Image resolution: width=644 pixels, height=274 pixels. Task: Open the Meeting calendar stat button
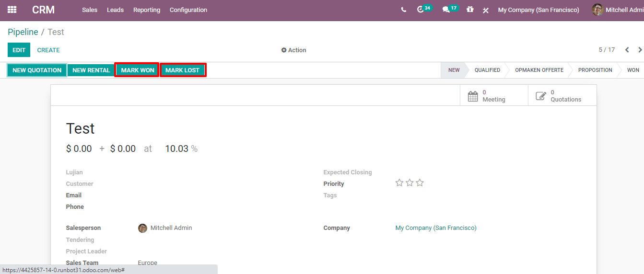click(493, 96)
